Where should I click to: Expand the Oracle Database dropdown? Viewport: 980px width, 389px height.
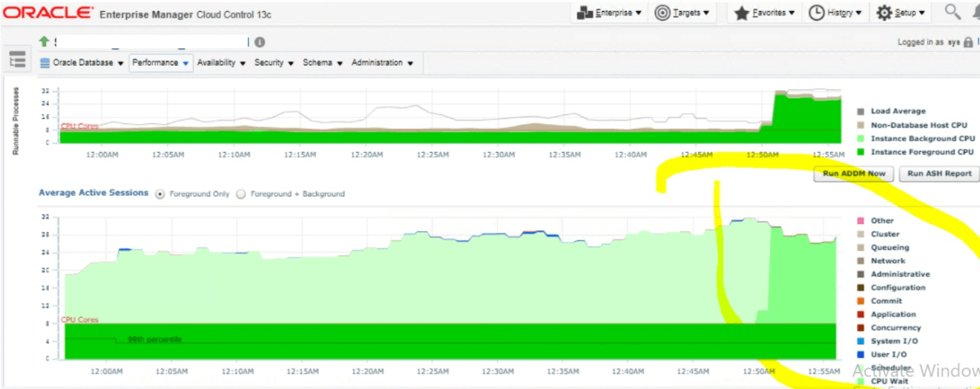click(82, 63)
